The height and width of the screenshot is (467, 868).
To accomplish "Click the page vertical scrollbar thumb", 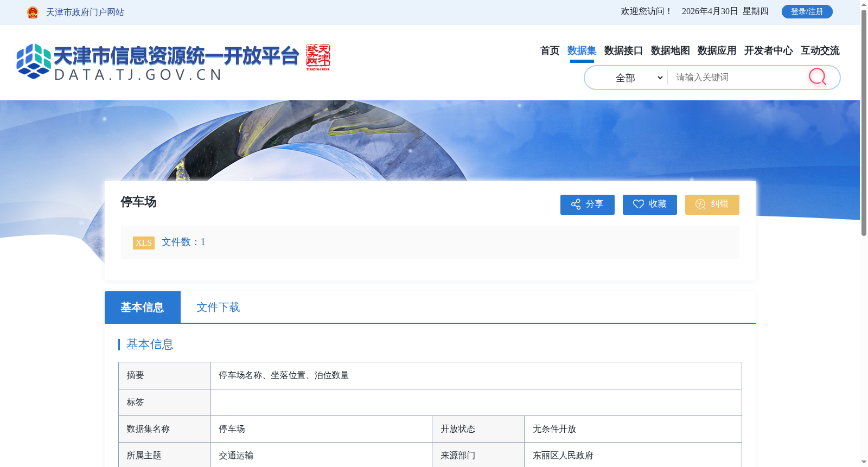I will (864, 122).
